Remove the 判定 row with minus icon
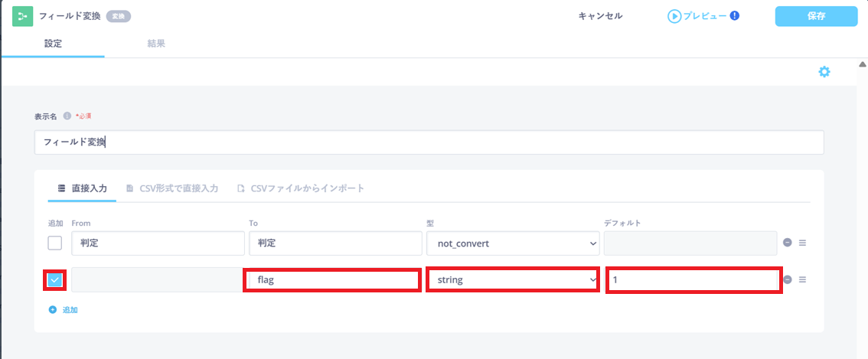 [x=787, y=243]
